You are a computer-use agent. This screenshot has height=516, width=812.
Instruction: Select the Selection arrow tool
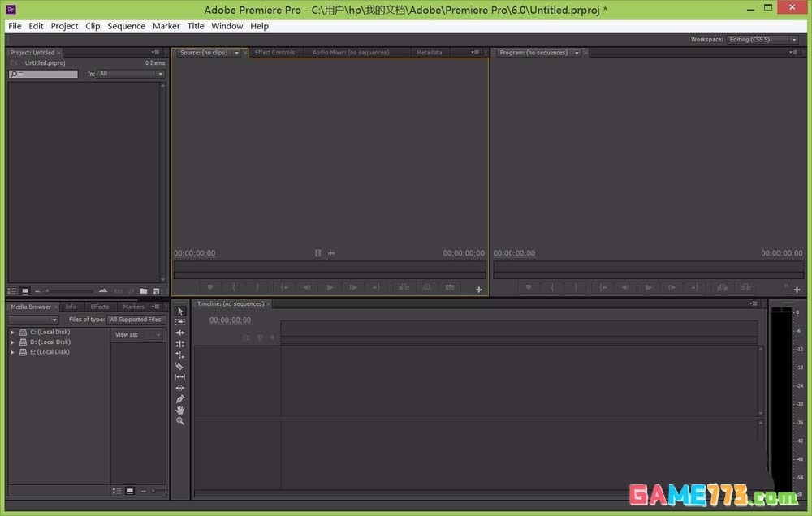(180, 311)
